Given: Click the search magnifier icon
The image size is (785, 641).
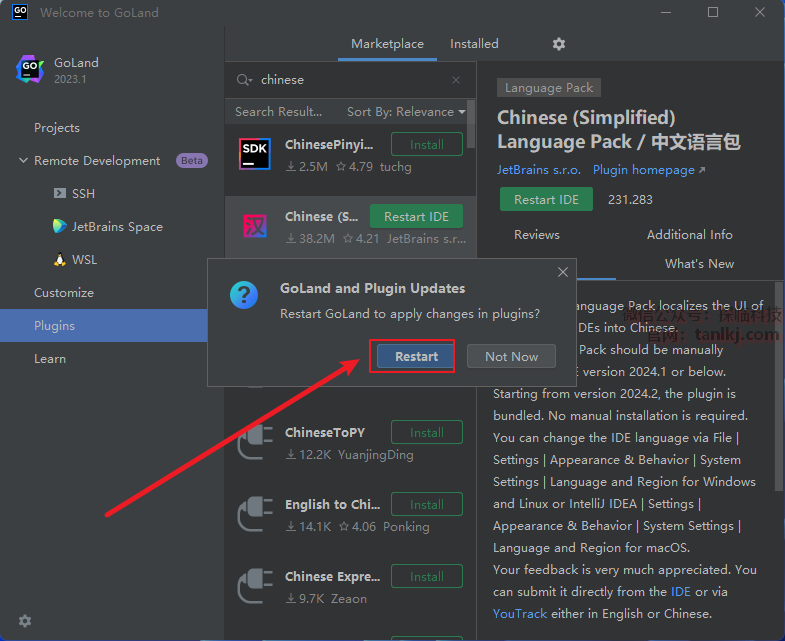Looking at the screenshot, I should coord(244,80).
